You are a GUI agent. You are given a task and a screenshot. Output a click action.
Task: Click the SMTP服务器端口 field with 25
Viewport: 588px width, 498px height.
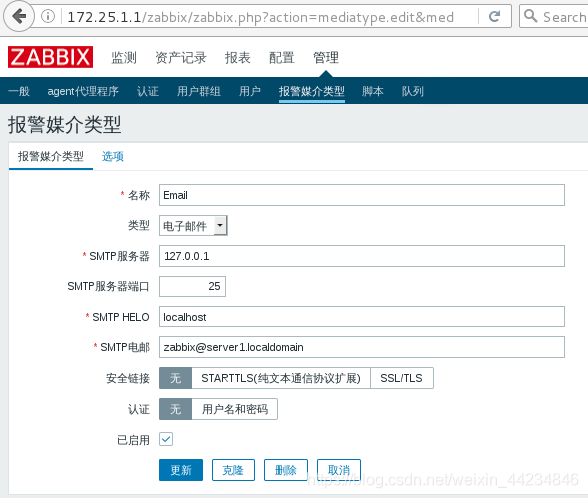[192, 286]
